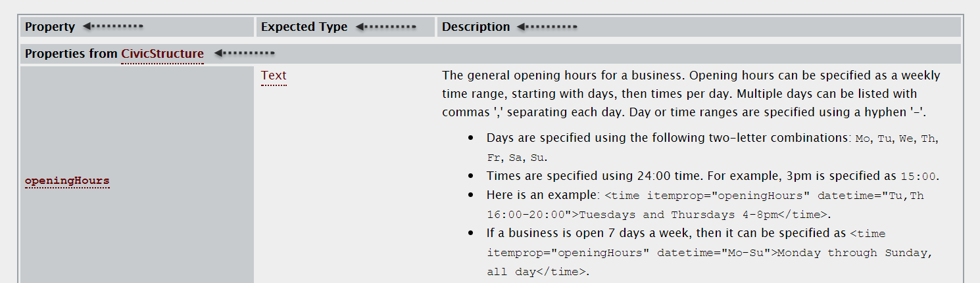Click the two-letter day codes list
The image size is (980, 283).
pyautogui.click(x=896, y=139)
